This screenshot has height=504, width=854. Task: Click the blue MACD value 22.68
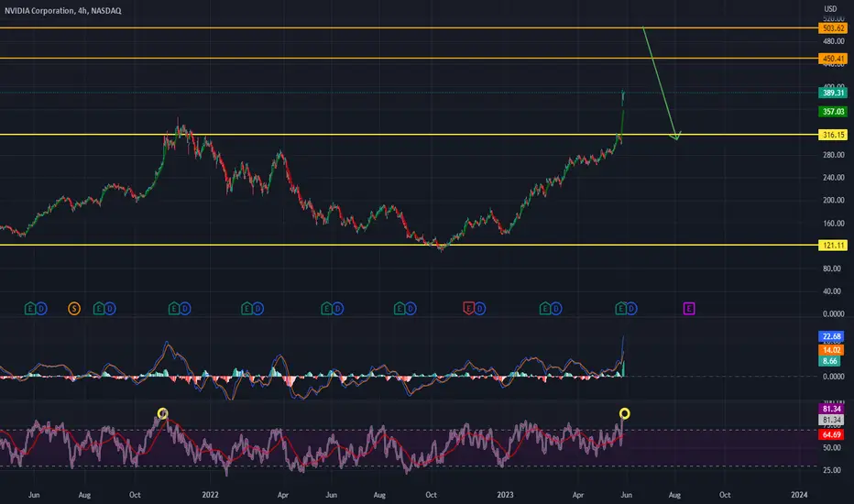click(x=831, y=336)
